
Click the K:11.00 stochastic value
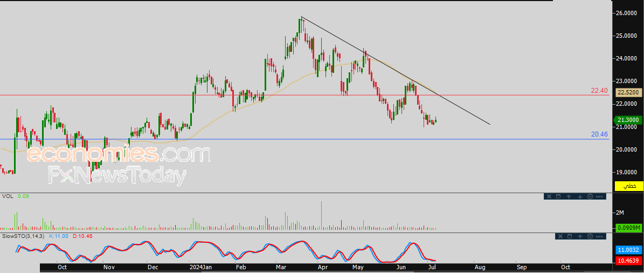click(x=58, y=236)
